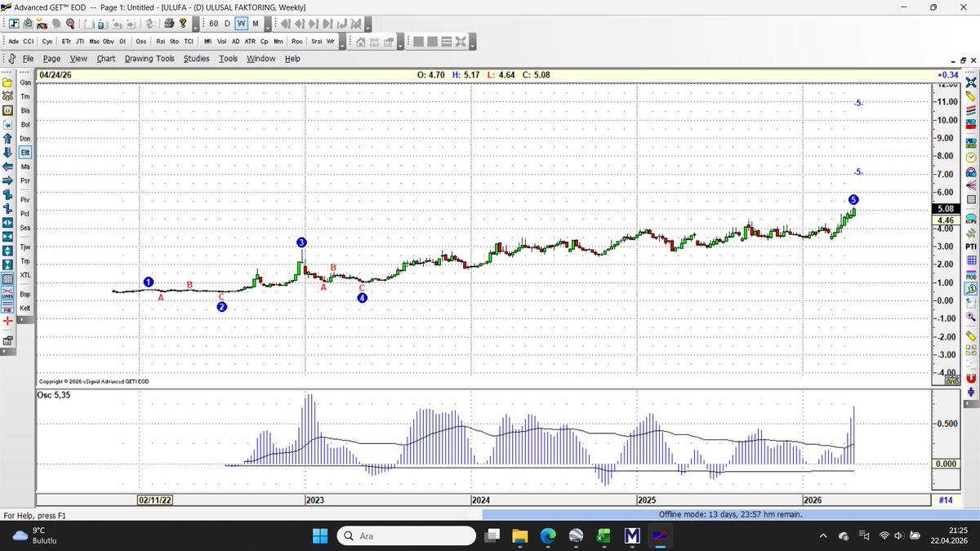The height and width of the screenshot is (551, 980).
Task: Open the Page menu
Action: [51, 59]
